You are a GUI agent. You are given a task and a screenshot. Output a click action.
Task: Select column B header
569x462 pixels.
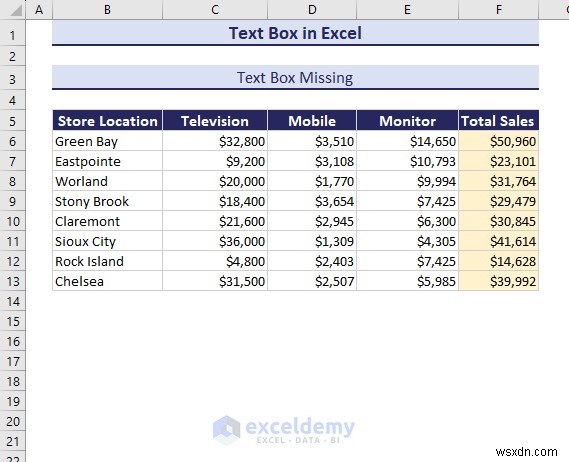pyautogui.click(x=107, y=10)
